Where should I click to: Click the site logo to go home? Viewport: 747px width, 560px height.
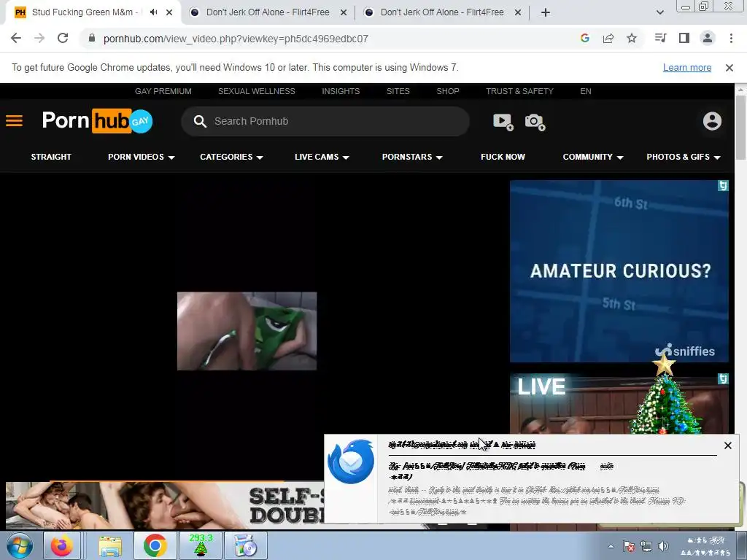pyautogui.click(x=97, y=121)
